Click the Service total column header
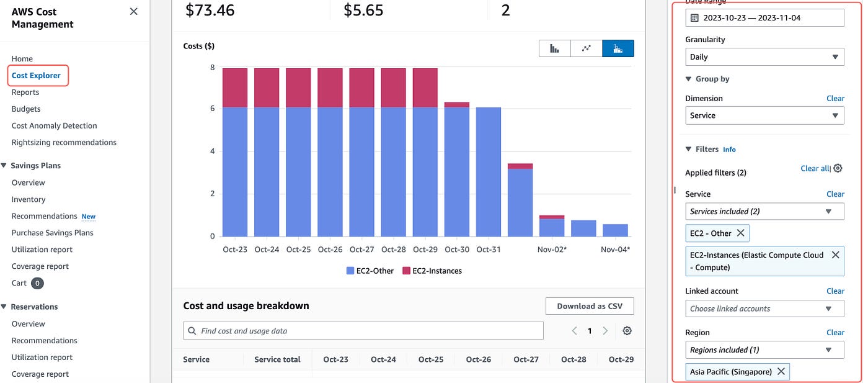Image resolution: width=868 pixels, height=383 pixels. click(277, 359)
